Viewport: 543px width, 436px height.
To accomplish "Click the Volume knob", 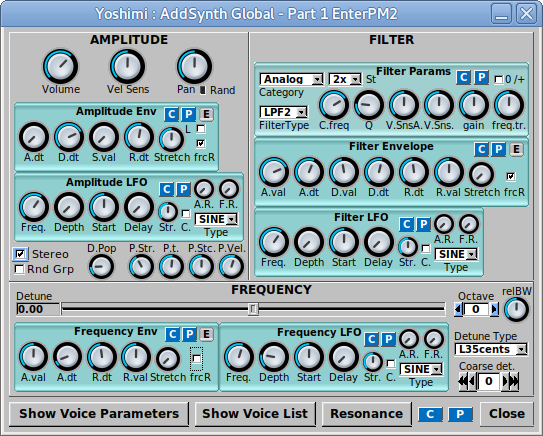I will 61,66.
